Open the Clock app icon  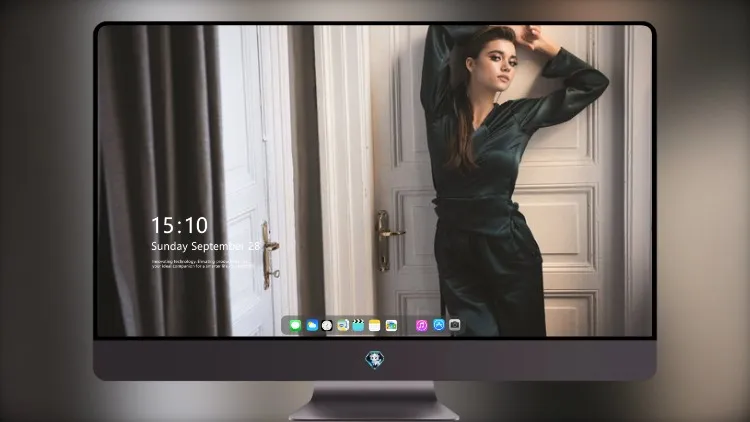tap(327, 325)
